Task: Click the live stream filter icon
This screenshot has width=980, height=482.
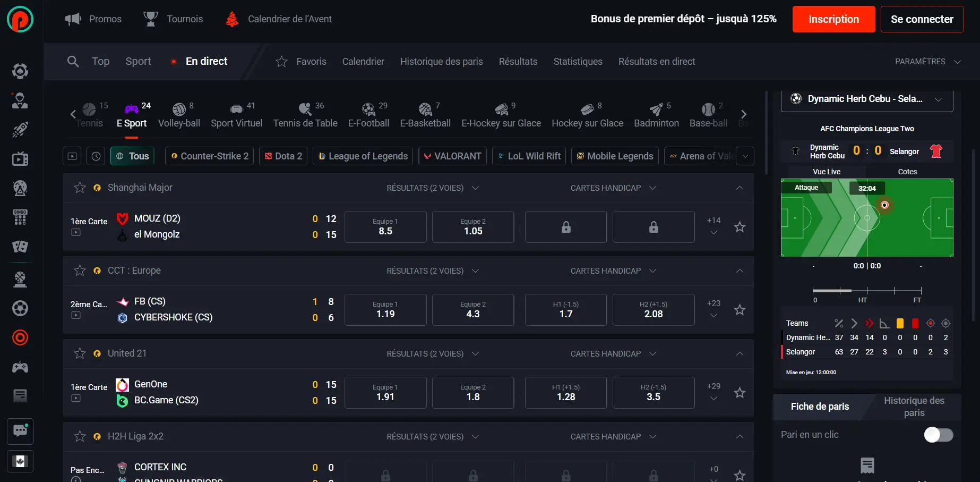Action: pyautogui.click(x=72, y=156)
